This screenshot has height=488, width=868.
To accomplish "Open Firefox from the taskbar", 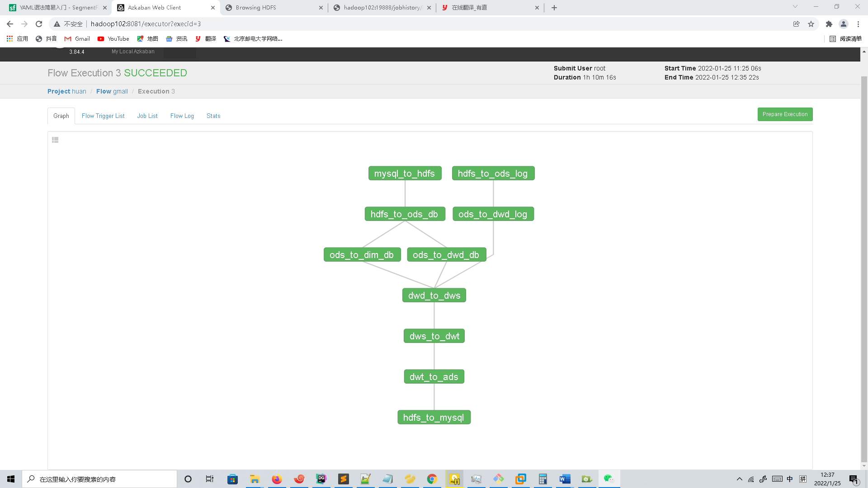I will coord(277,479).
